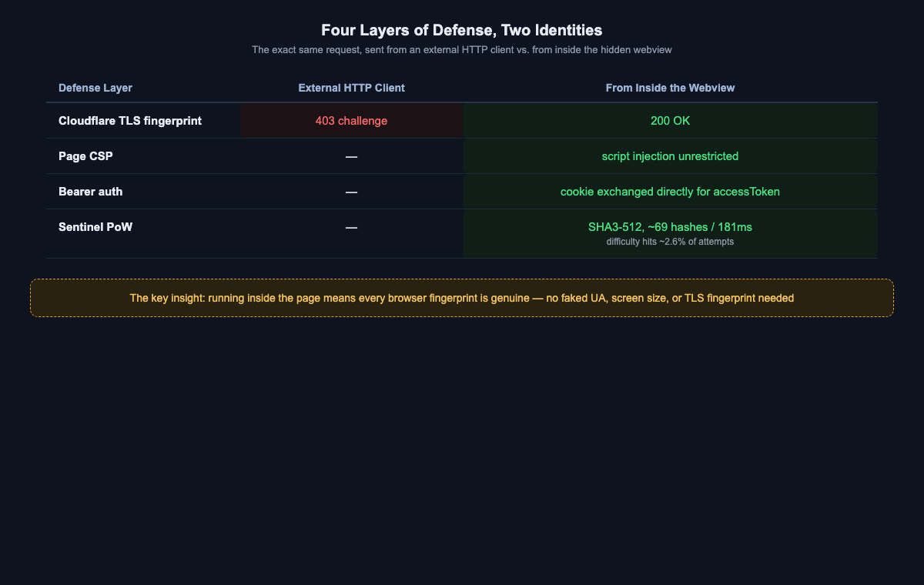The width and height of the screenshot is (924, 585).
Task: Click the 'Sentinel PoW' row label
Action: pos(95,227)
